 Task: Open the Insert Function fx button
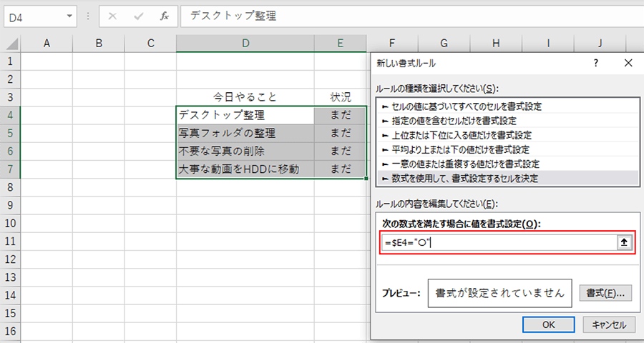click(x=165, y=16)
